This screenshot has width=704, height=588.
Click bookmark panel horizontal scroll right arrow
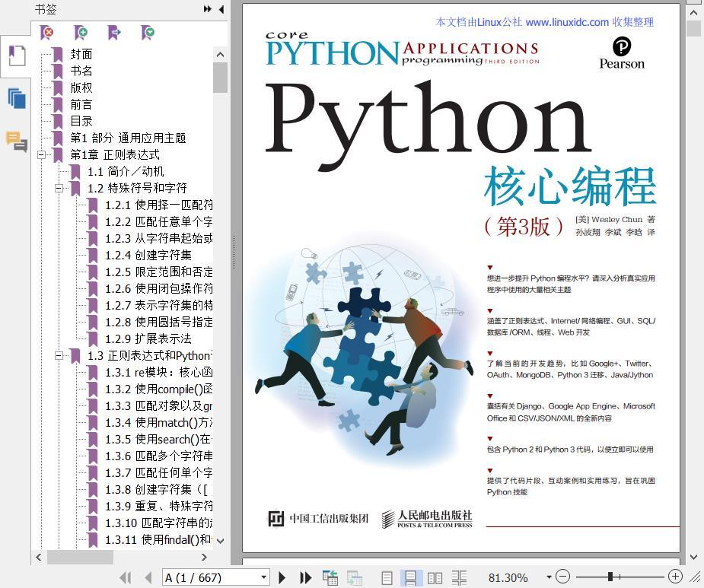click(x=204, y=557)
